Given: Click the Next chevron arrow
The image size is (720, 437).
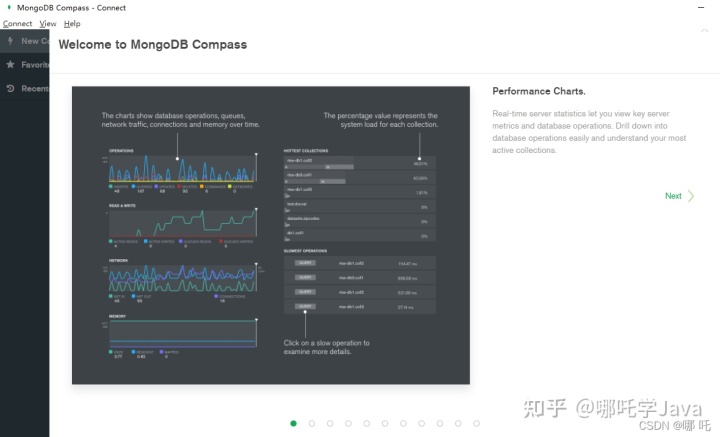Looking at the screenshot, I should pos(691,196).
